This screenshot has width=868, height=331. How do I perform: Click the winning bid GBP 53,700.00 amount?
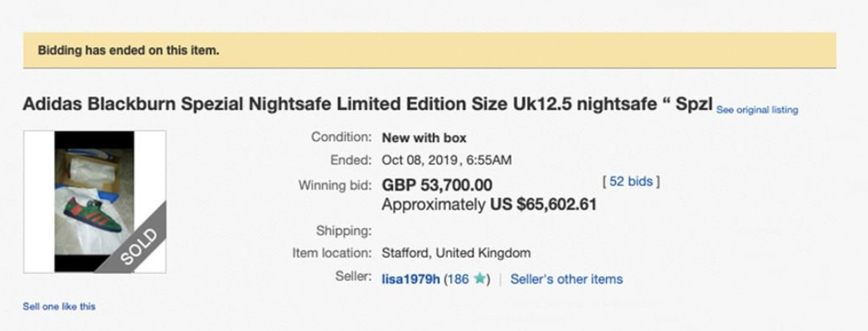pos(437,186)
